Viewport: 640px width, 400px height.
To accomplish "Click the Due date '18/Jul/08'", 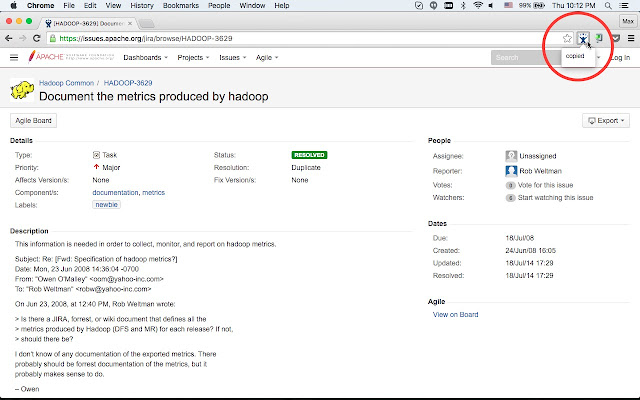I will click(520, 238).
